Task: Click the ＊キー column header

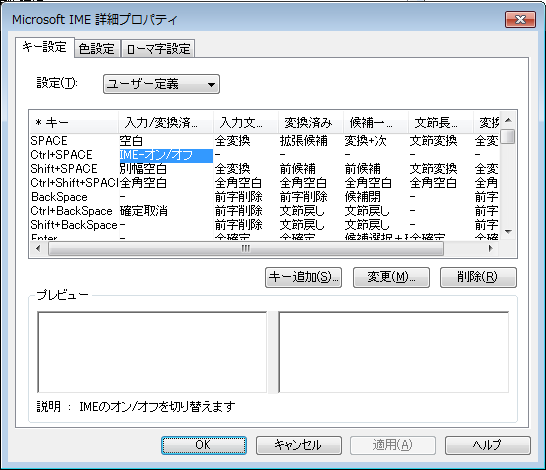Action: (74, 123)
